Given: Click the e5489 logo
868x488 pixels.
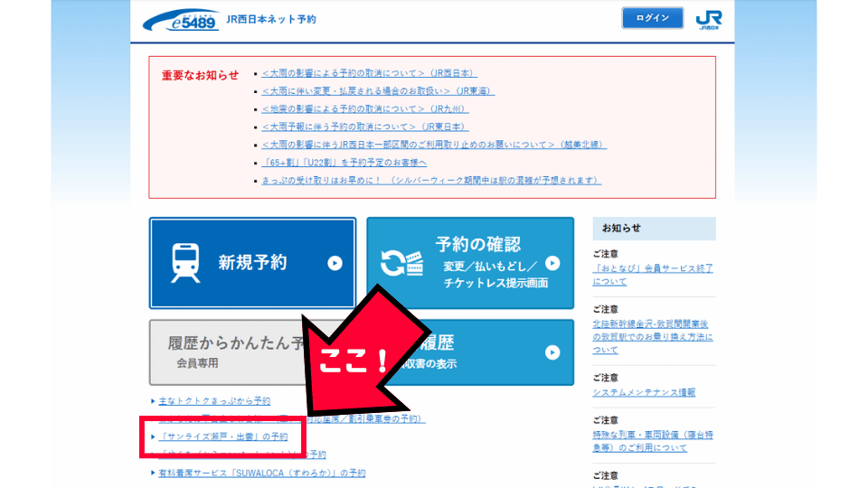Looking at the screenshot, I should pyautogui.click(x=181, y=20).
